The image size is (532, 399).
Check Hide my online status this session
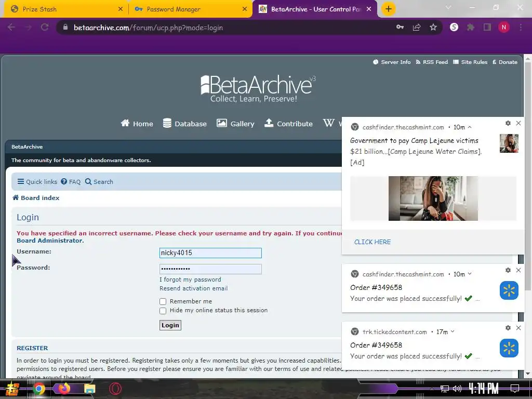coord(163,311)
